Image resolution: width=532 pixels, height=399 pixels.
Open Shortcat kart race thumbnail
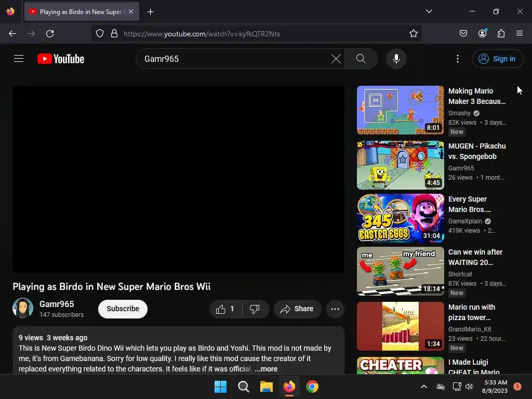(401, 271)
